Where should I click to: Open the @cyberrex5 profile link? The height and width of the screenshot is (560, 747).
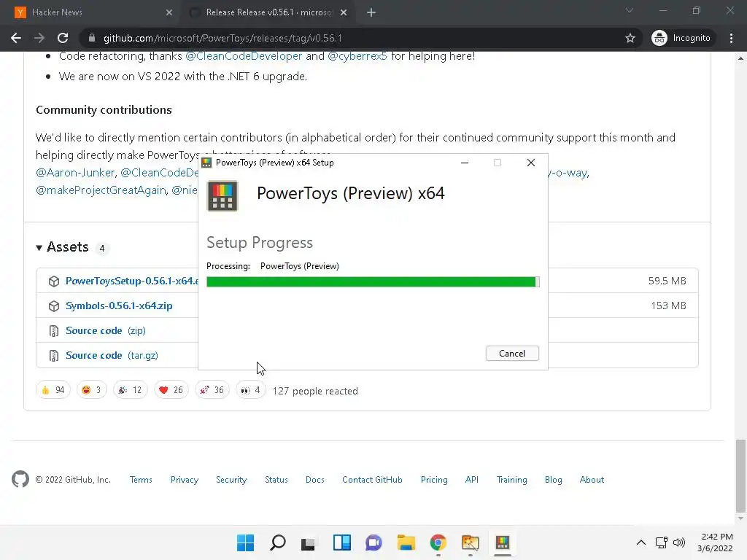(x=357, y=56)
